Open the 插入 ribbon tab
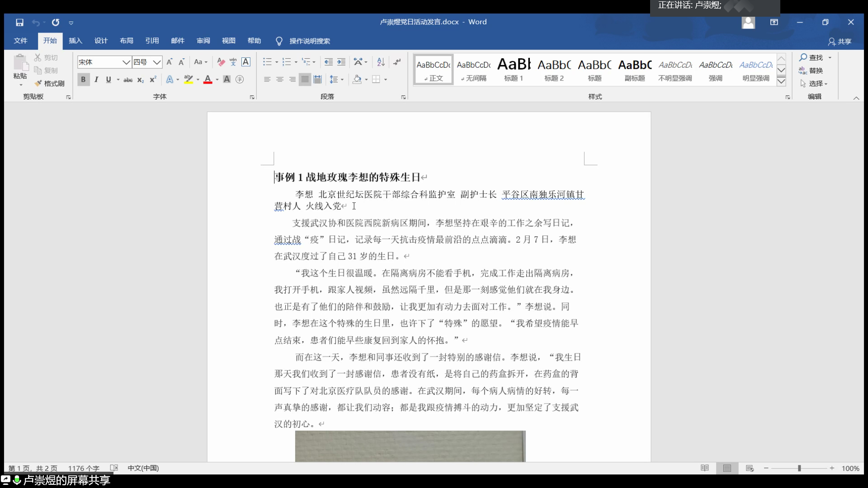868x488 pixels. (75, 41)
